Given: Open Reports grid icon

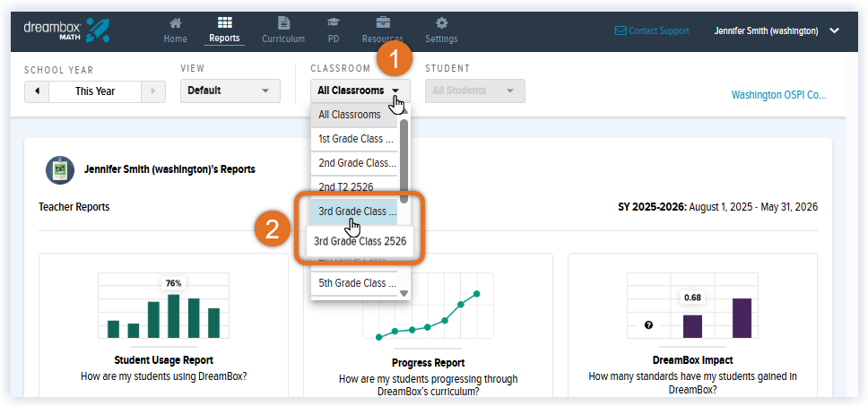Looking at the screenshot, I should click(x=224, y=23).
